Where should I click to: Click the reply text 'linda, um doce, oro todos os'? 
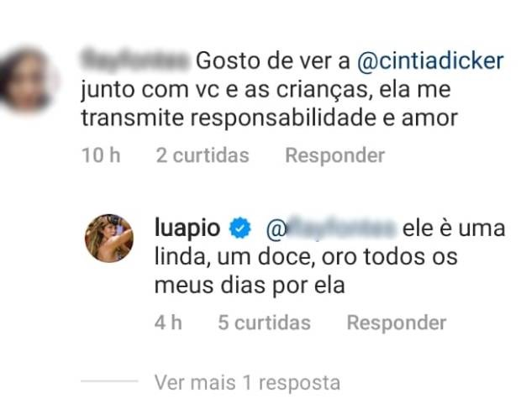(306, 256)
